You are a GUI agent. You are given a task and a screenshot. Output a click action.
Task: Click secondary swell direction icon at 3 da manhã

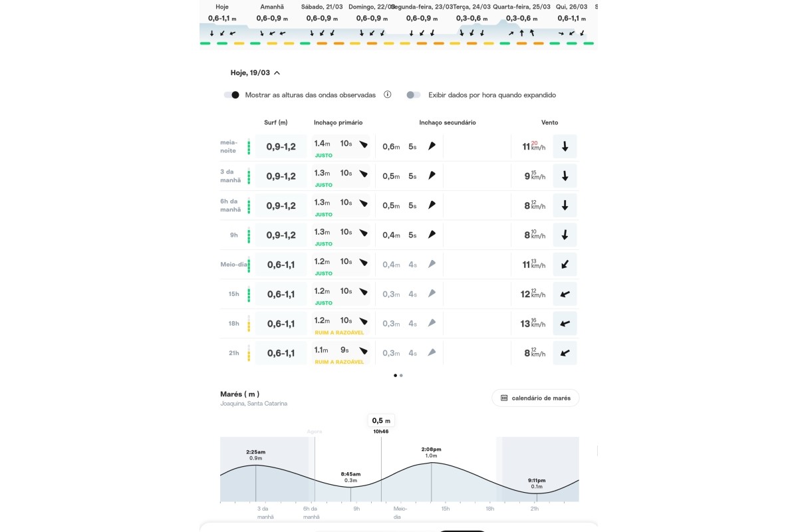(432, 176)
